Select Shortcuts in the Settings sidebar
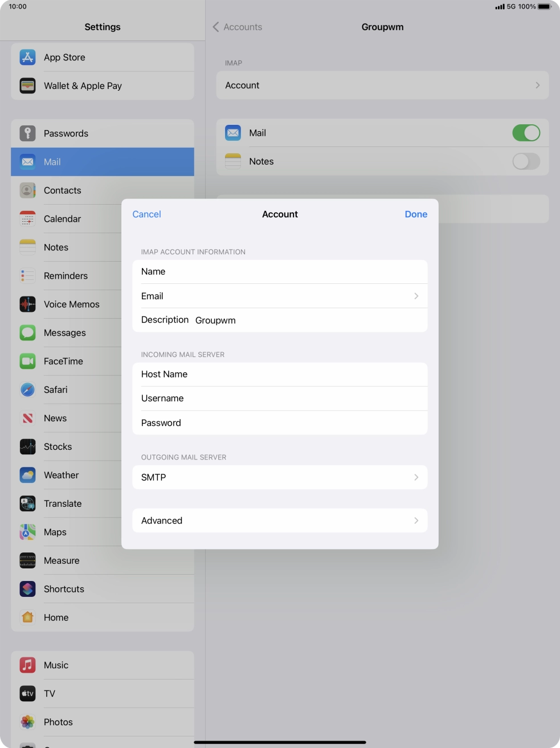 [64, 589]
